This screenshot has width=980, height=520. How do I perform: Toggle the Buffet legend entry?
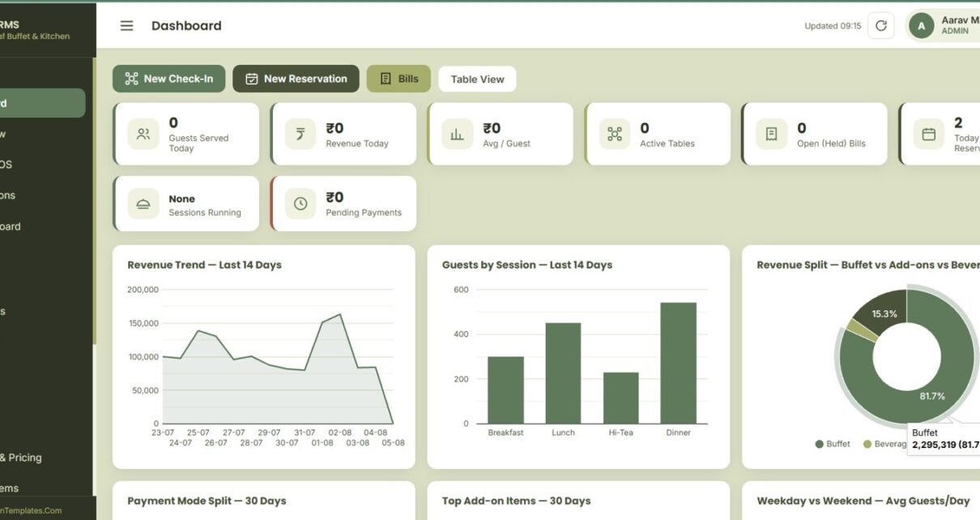833,444
